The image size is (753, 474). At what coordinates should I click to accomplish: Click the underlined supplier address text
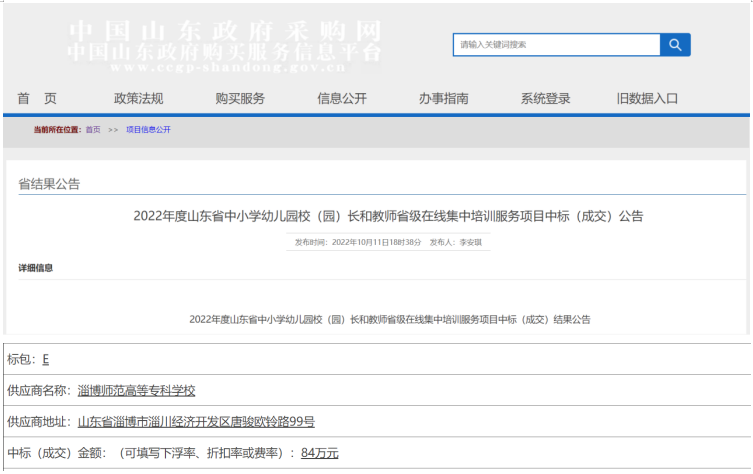(x=196, y=421)
